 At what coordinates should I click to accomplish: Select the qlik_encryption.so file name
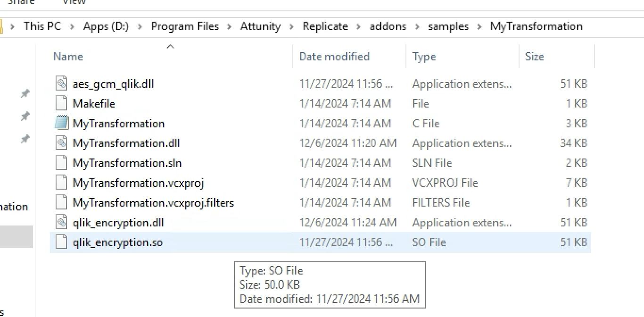pyautogui.click(x=118, y=242)
